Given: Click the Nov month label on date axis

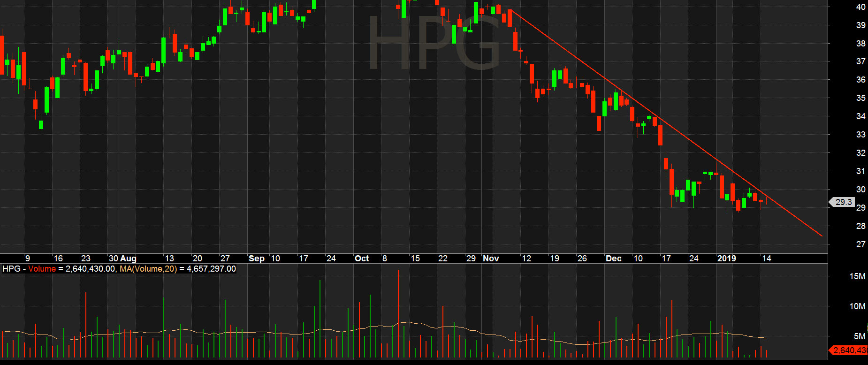Looking at the screenshot, I should (491, 259).
